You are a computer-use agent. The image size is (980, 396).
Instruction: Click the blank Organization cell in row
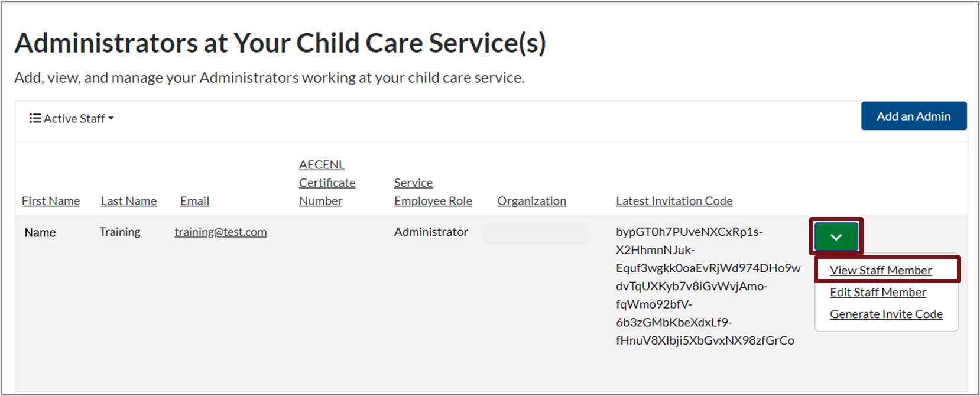(x=536, y=233)
